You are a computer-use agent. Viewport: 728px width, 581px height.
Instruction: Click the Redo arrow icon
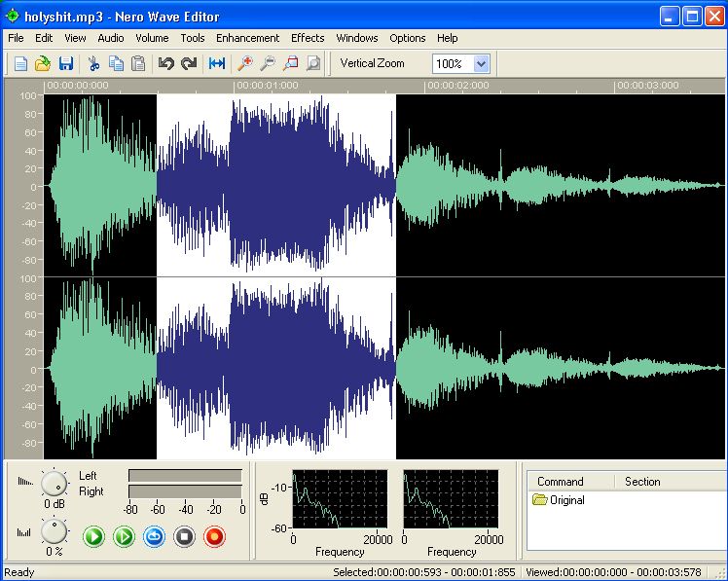point(189,64)
